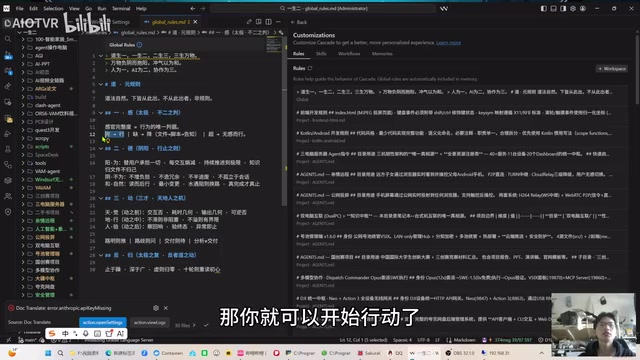
Task: Click the editor vertical scrollbar
Action: tap(284, 122)
